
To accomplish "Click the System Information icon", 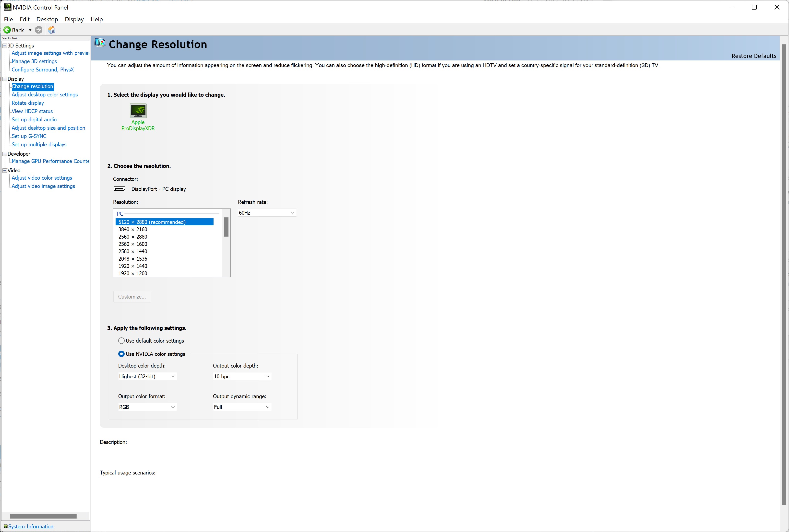I will [5, 526].
